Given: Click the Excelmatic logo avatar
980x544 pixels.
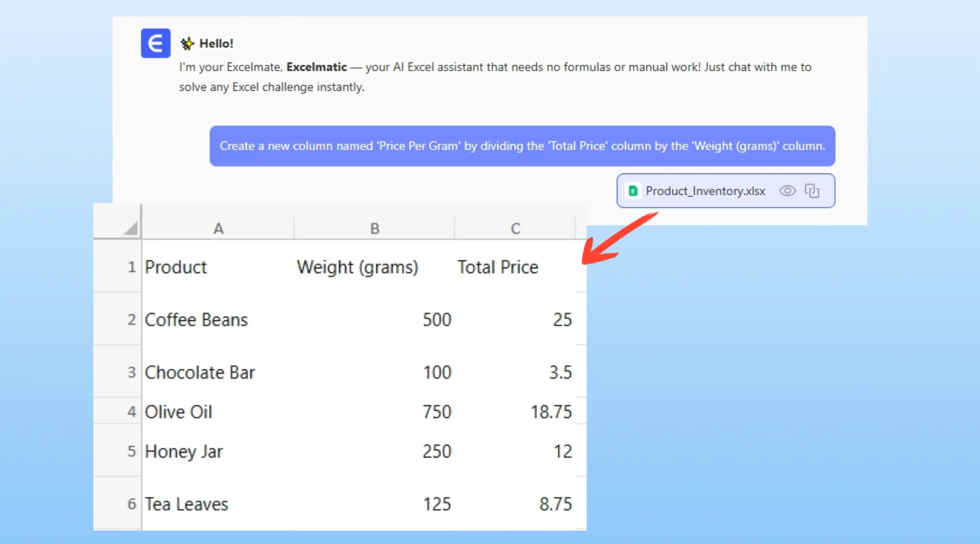Looking at the screenshot, I should tap(155, 43).
